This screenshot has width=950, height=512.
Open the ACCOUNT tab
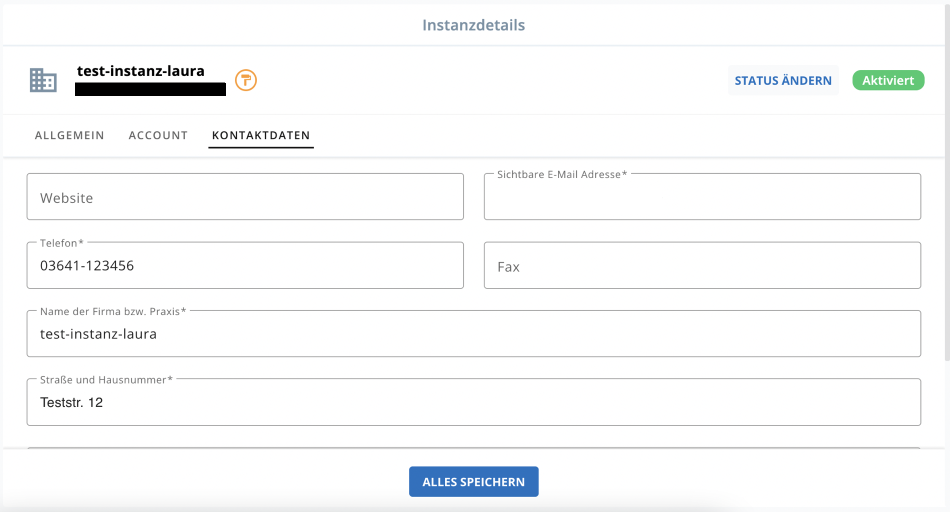[x=158, y=135]
